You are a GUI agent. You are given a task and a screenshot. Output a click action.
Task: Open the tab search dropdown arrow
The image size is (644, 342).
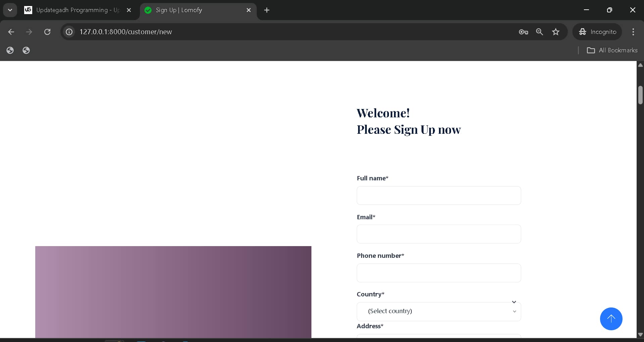click(10, 10)
